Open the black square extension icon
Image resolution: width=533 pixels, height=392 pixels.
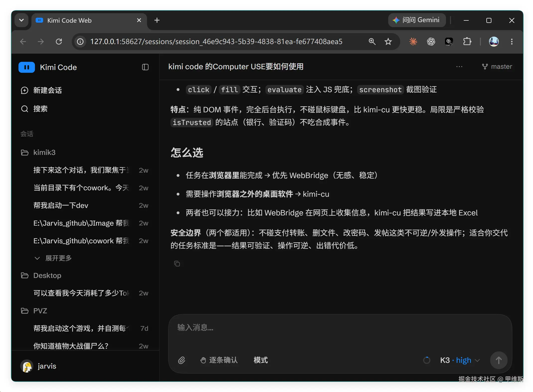tap(449, 42)
